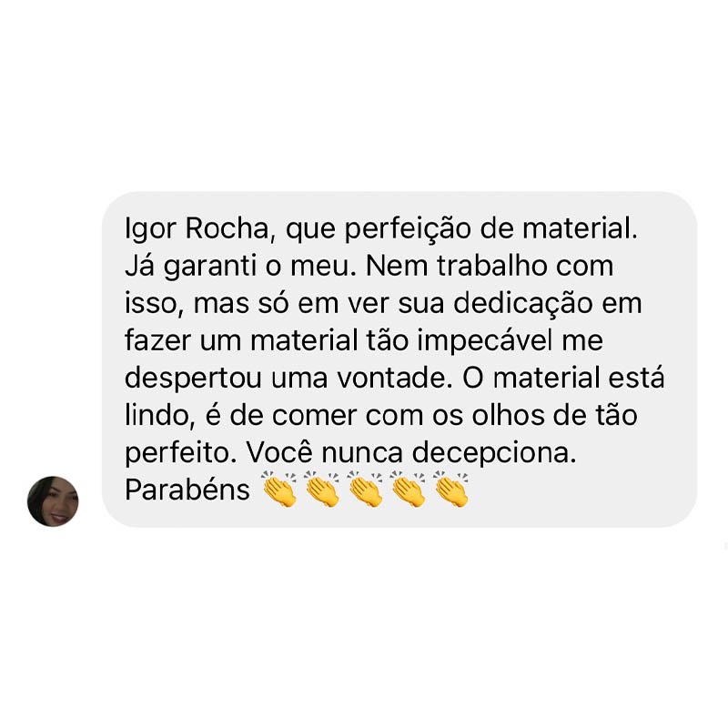The width and height of the screenshot is (728, 728).
Task: Open the sender's profile picture avatar
Action: pos(53,501)
